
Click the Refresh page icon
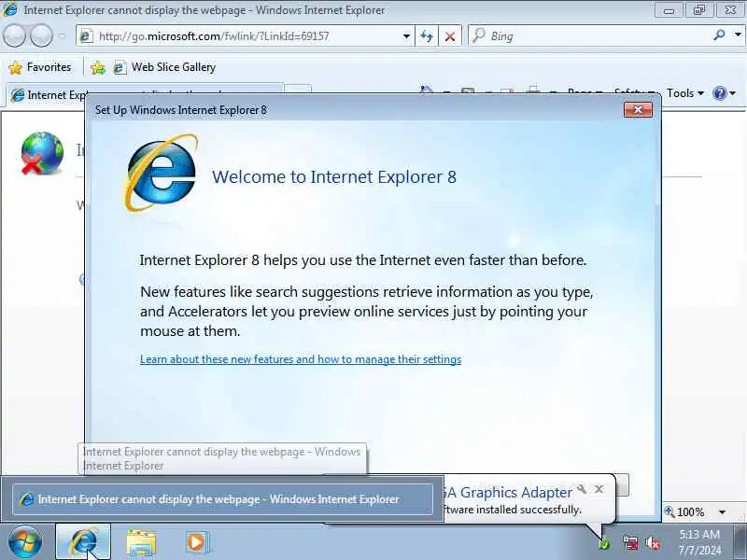coord(427,36)
